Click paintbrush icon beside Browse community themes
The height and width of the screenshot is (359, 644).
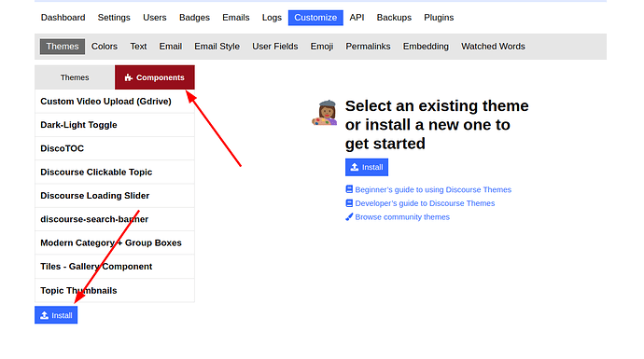pyautogui.click(x=349, y=216)
